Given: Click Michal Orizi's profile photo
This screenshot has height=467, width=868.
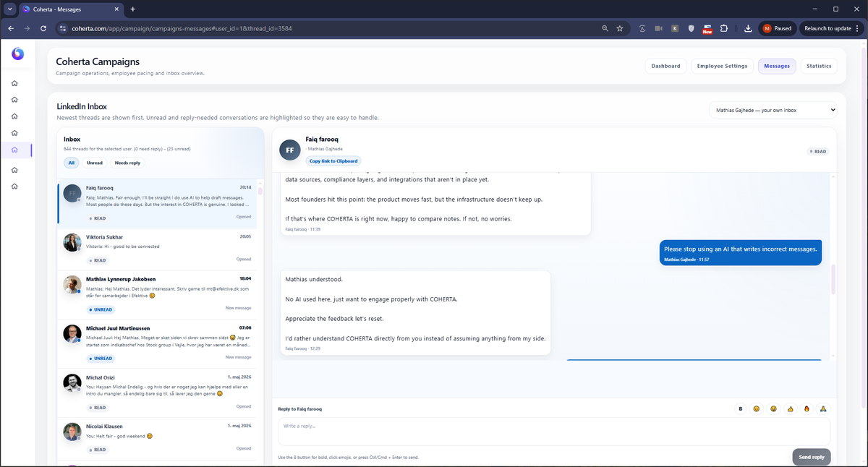Looking at the screenshot, I should click(72, 382).
